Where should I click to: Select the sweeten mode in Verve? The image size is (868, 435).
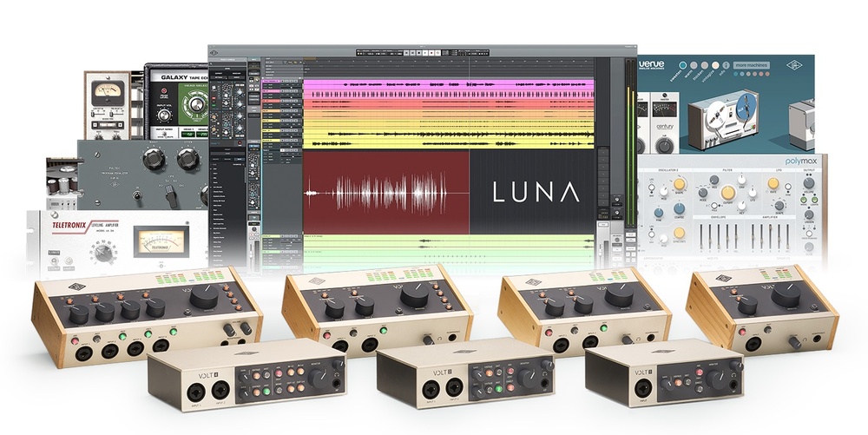(x=682, y=65)
